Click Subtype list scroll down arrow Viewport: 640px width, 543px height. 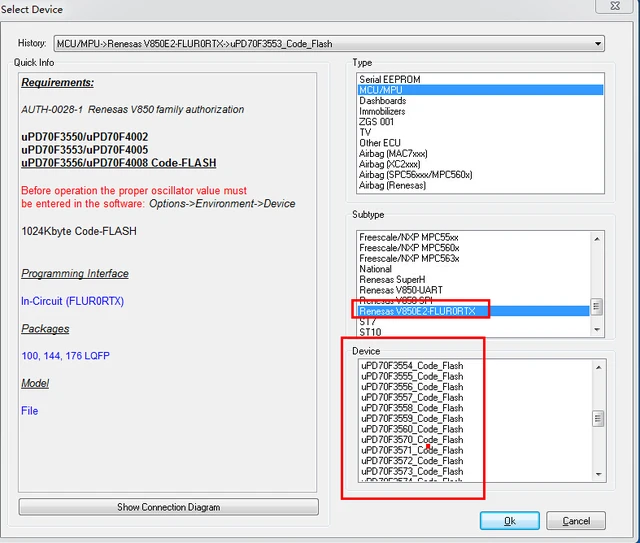pos(597,329)
